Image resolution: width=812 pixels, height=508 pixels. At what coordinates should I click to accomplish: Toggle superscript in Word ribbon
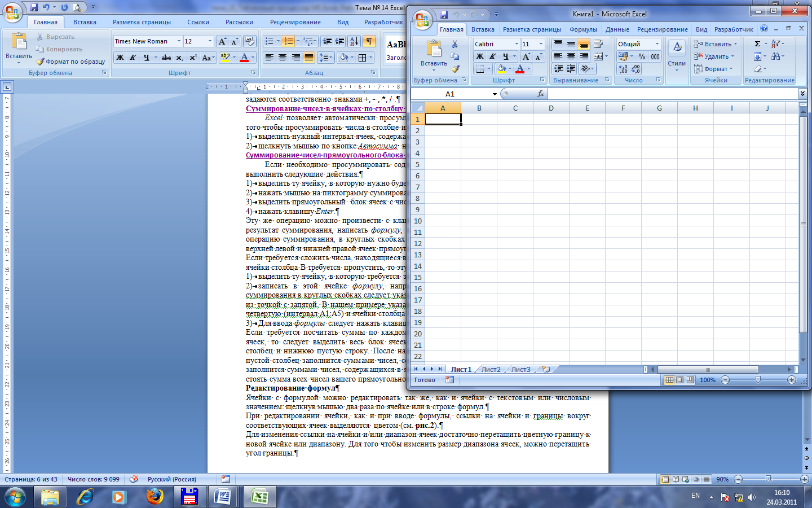point(193,58)
